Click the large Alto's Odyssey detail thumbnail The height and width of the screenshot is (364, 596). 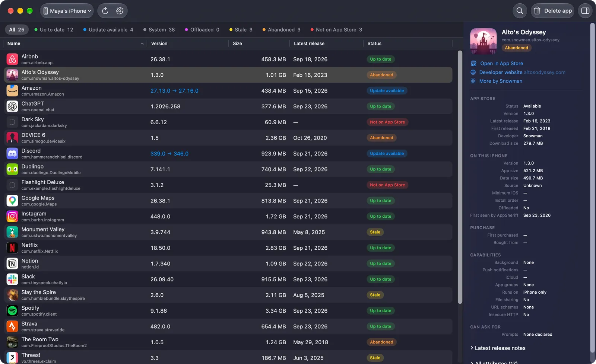(x=484, y=41)
